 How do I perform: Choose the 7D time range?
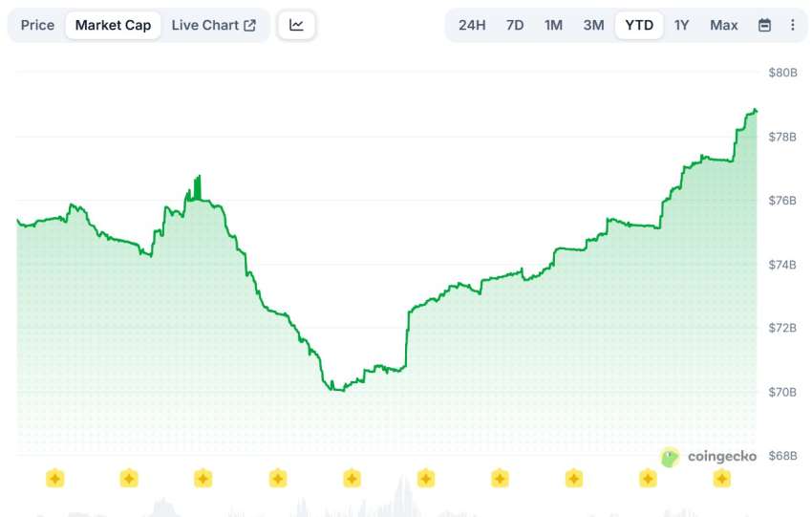pos(514,25)
